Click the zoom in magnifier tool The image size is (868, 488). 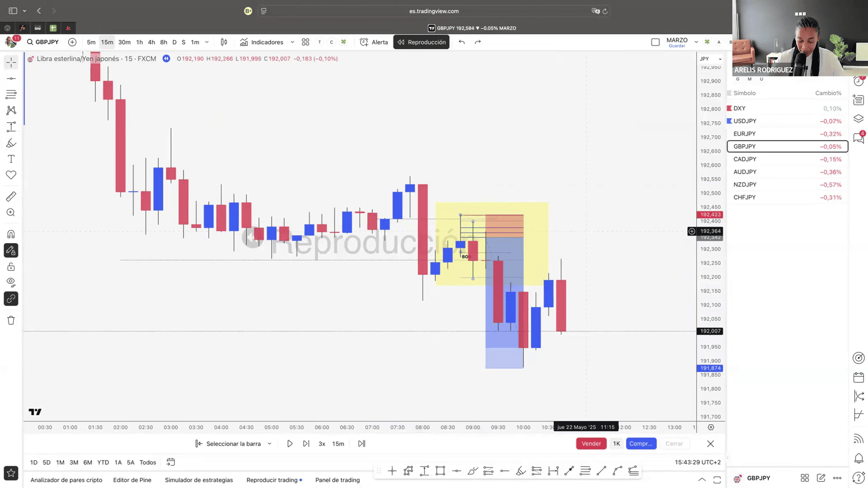pyautogui.click(x=11, y=212)
